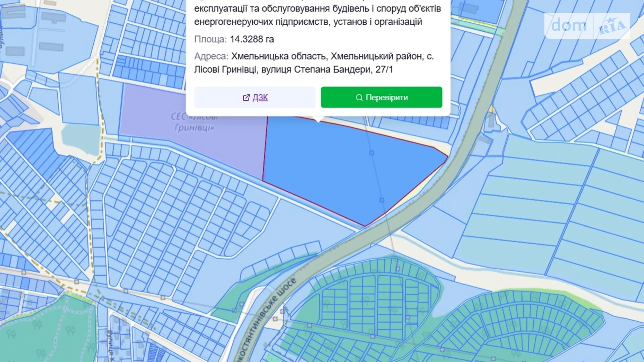Screen dimensions: 644x362
Task: Click the magnifier icon inside Перевірити button
Action: click(359, 98)
